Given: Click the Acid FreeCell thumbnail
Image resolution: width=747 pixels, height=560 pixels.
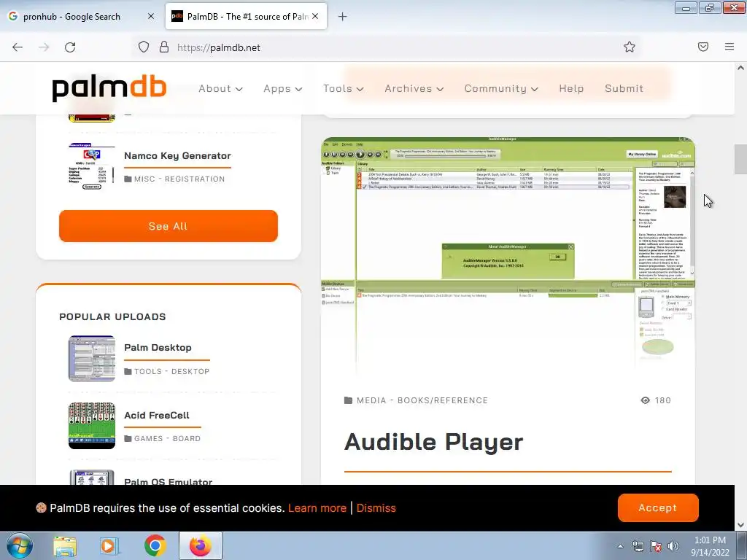Looking at the screenshot, I should click(x=91, y=426).
